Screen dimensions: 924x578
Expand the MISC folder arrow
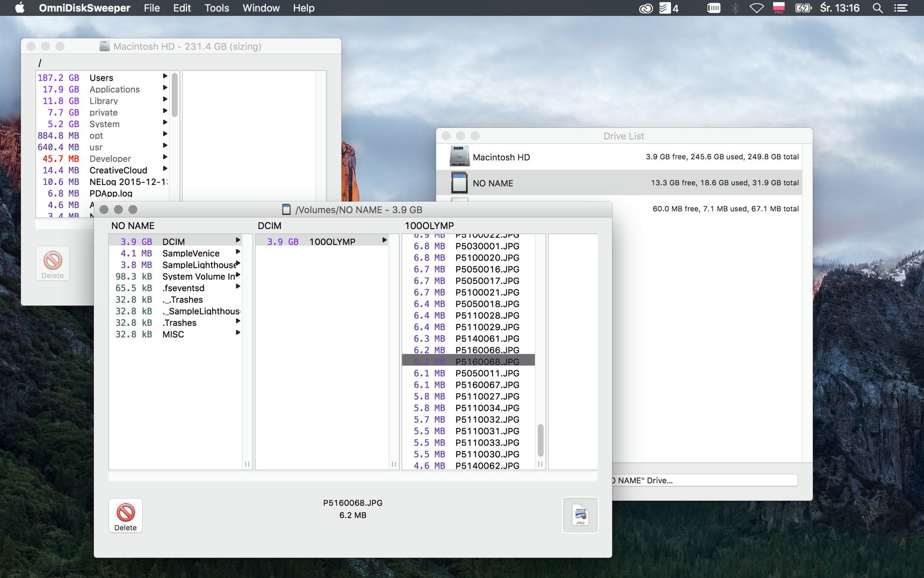pos(237,333)
